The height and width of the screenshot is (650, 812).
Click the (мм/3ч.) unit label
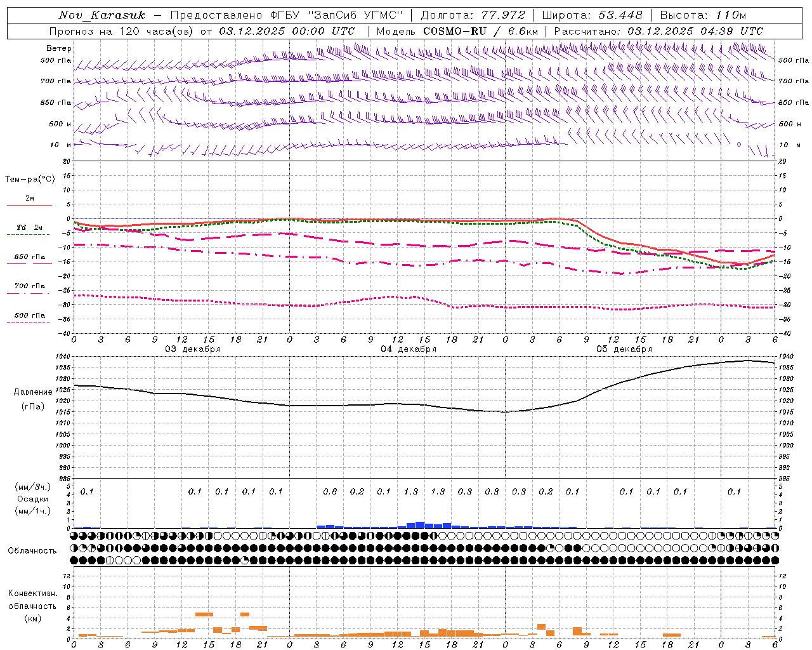click(33, 487)
